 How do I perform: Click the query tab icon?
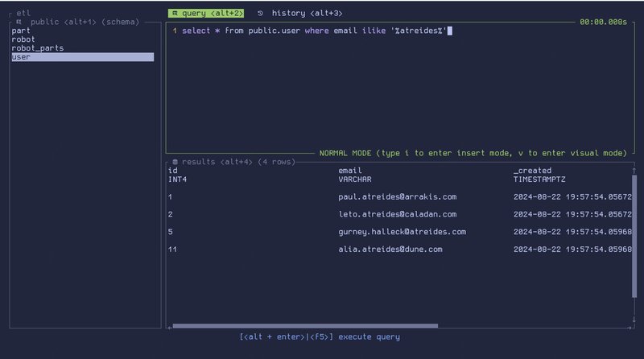tap(175, 14)
